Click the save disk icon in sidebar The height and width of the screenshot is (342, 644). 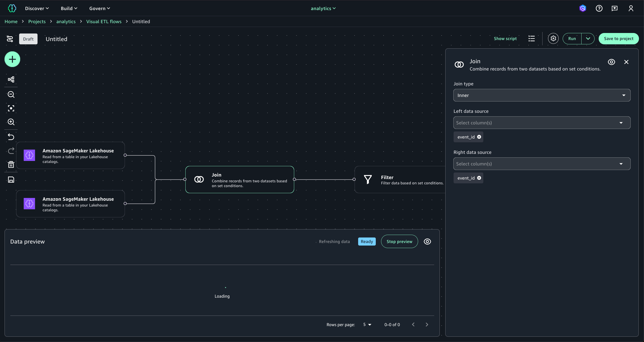[11, 180]
